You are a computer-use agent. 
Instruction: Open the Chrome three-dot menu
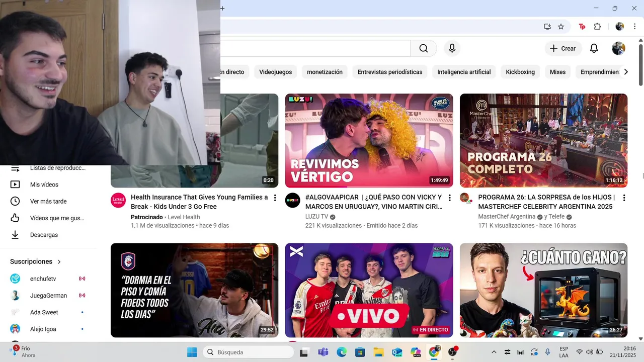(634, 27)
